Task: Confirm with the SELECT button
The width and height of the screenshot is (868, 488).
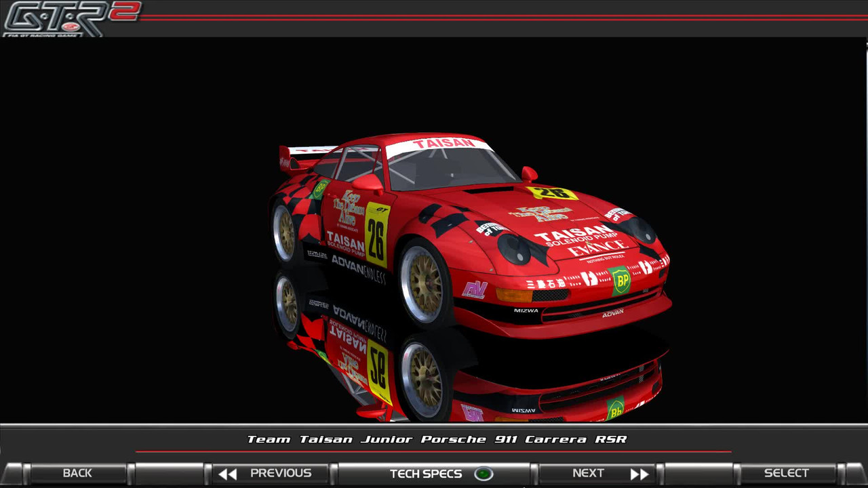Action: tap(787, 473)
